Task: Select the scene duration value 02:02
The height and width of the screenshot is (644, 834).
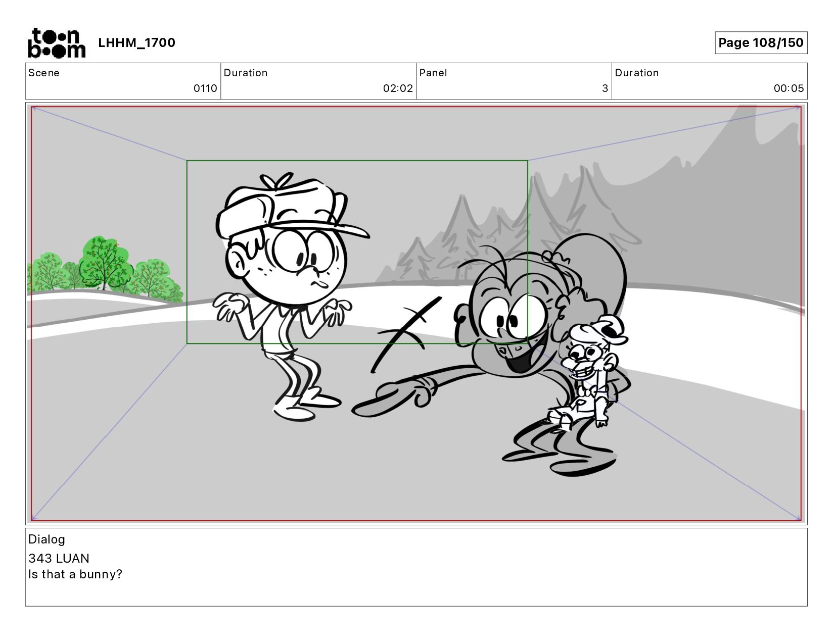Action: pyautogui.click(x=398, y=88)
